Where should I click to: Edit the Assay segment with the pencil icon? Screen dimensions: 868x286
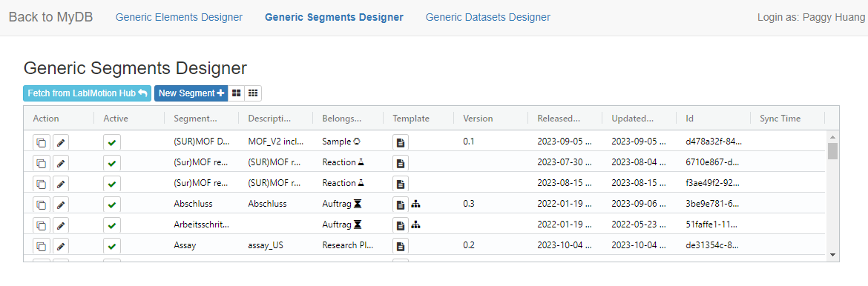[x=61, y=245]
